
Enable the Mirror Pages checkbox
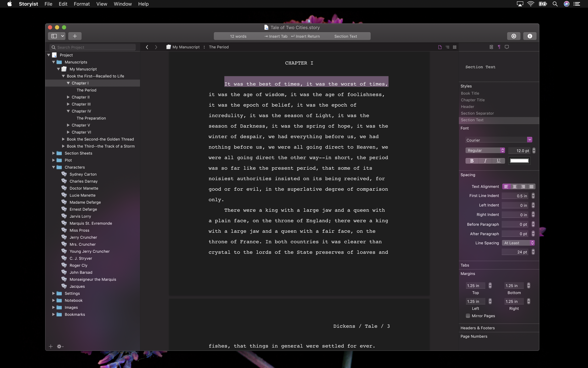pos(468,316)
